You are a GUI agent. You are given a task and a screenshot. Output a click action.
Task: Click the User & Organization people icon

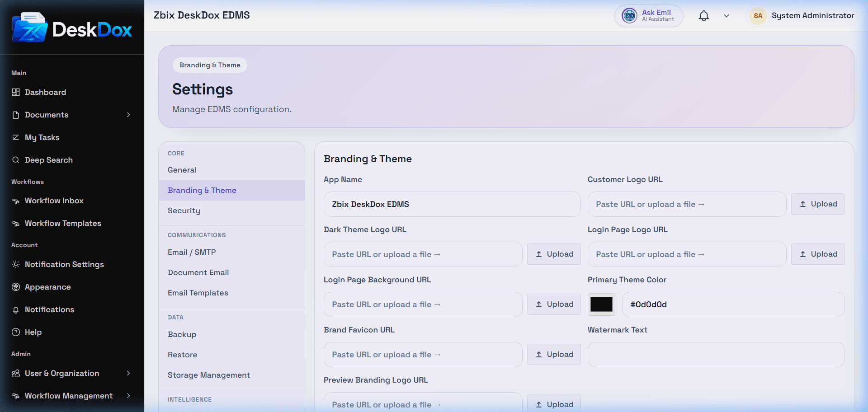coord(16,373)
